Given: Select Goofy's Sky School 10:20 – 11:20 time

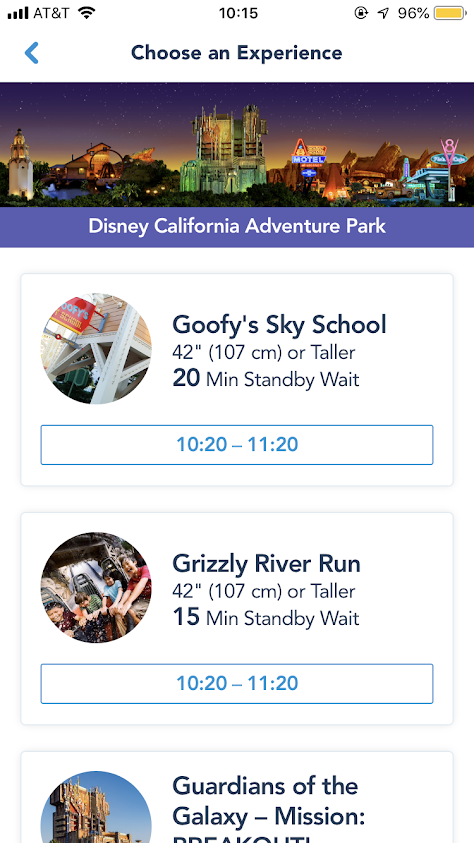Looking at the screenshot, I should click(x=237, y=445).
